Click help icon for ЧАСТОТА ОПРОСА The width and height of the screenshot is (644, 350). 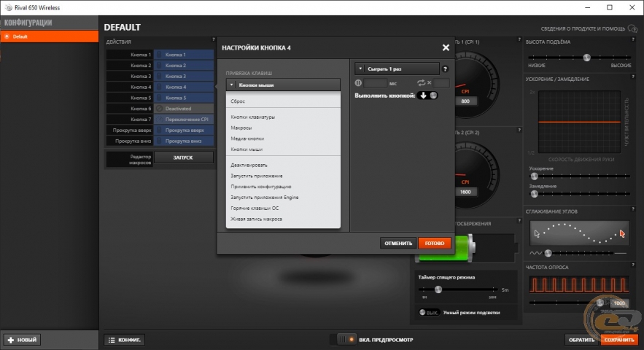pyautogui.click(x=633, y=265)
